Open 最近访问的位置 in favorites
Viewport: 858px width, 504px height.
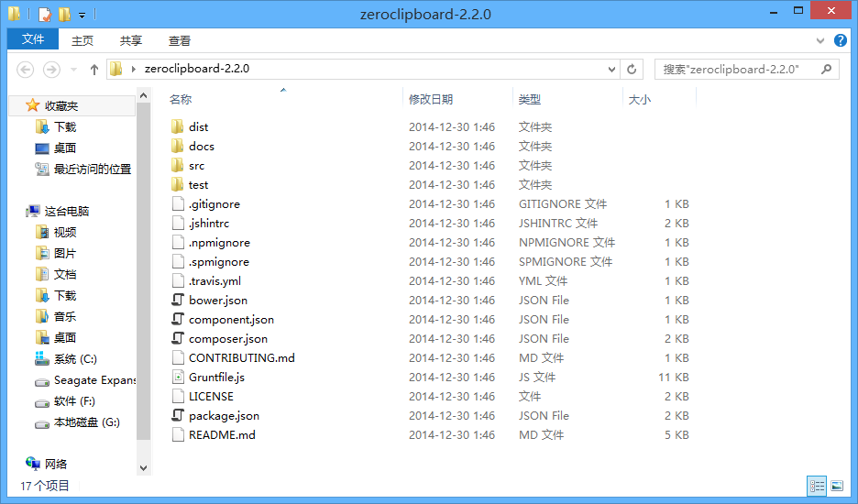tap(83, 170)
